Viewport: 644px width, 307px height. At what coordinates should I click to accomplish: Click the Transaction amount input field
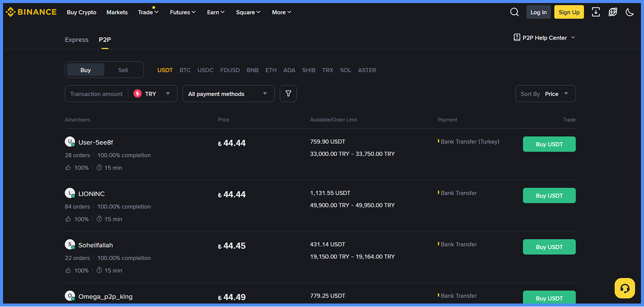tap(96, 94)
